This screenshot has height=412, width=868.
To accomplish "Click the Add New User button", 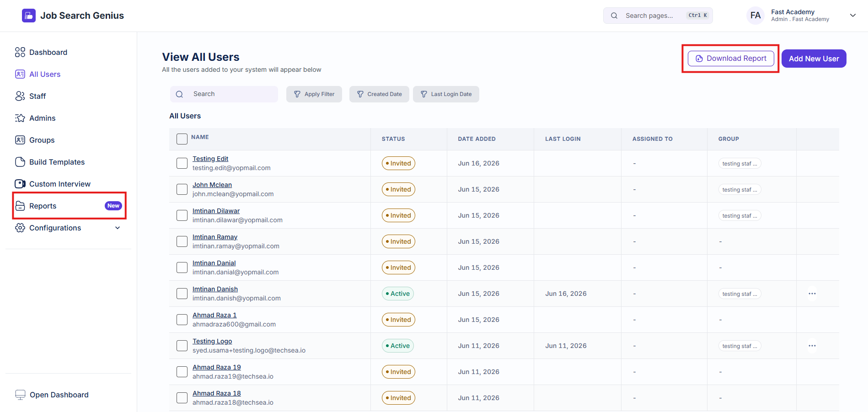I will pyautogui.click(x=814, y=59).
